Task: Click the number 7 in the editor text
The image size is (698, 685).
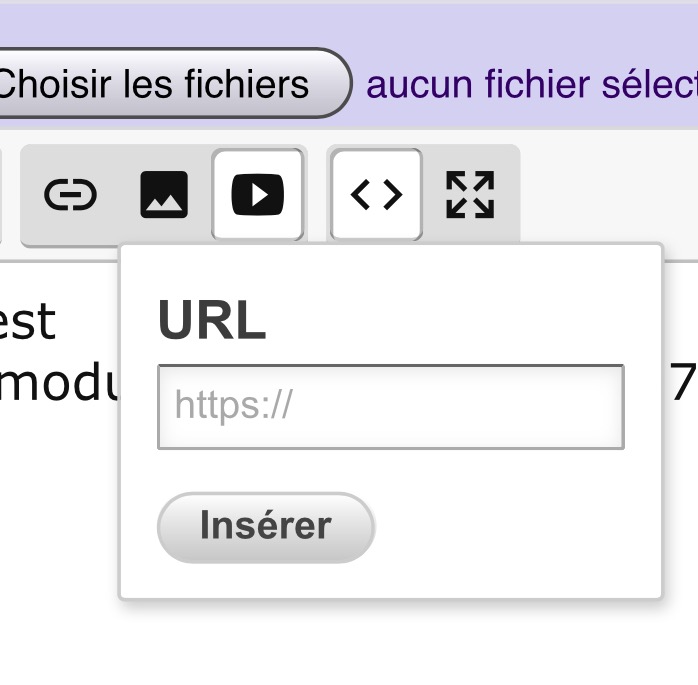Action: (x=682, y=385)
